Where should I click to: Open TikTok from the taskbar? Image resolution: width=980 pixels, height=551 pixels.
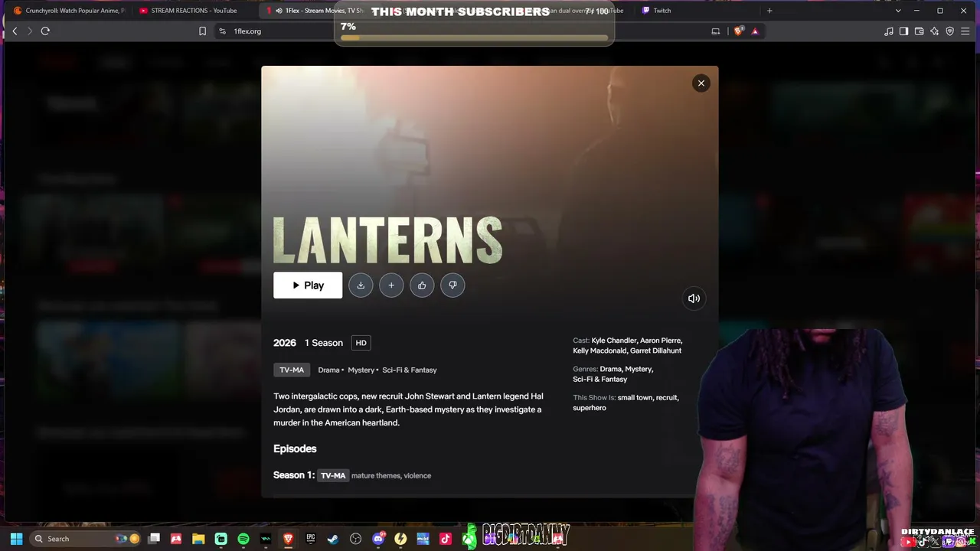446,539
